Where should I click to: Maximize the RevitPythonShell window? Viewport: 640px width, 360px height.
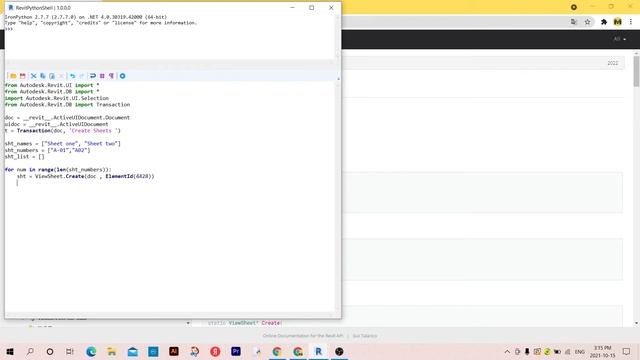click(x=311, y=7)
